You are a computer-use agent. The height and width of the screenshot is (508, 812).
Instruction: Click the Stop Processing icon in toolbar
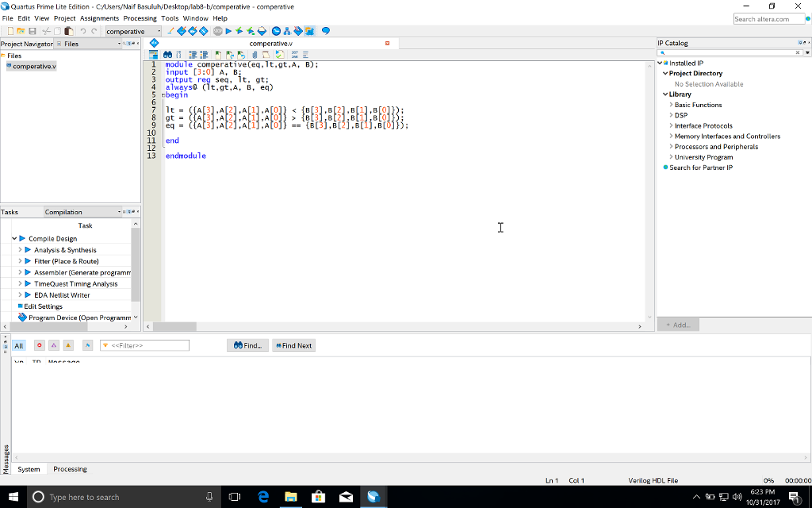(x=216, y=31)
